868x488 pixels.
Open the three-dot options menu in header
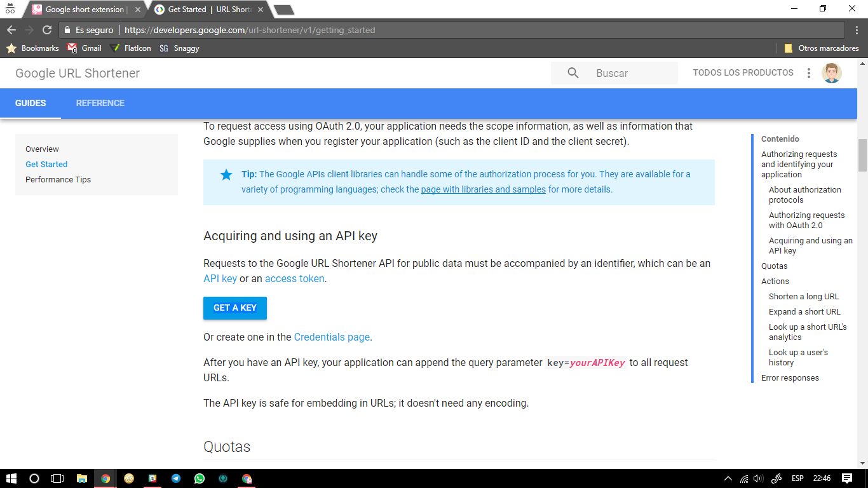(808, 73)
